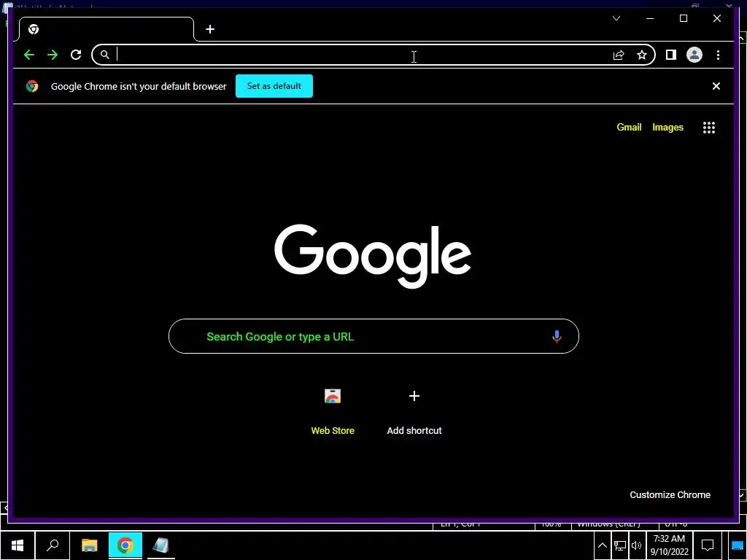Screen dimensions: 747x560
Task: Click Set as default button
Action: pos(274,86)
